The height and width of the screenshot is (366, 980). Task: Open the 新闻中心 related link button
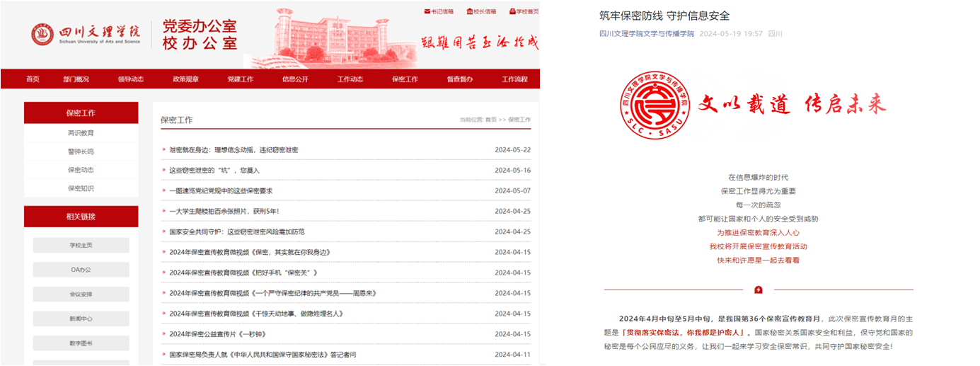(81, 319)
